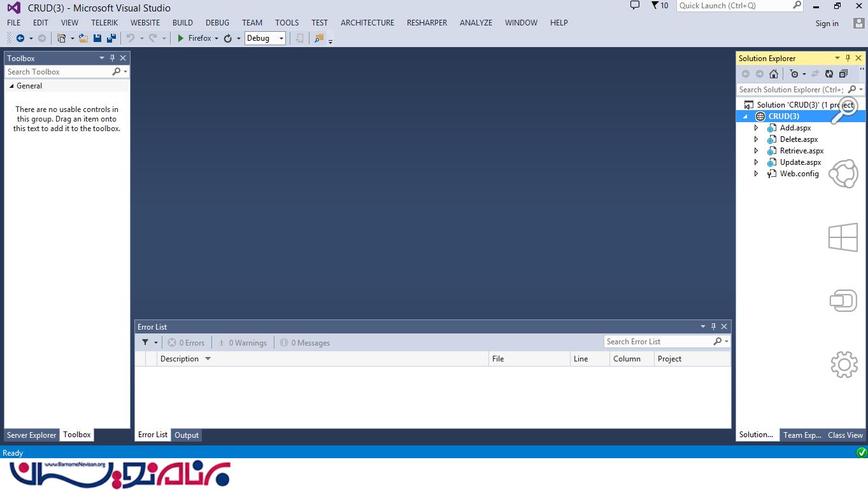
Task: Click the Collapse All icon in Solution Explorer
Action: pyautogui.click(x=843, y=74)
